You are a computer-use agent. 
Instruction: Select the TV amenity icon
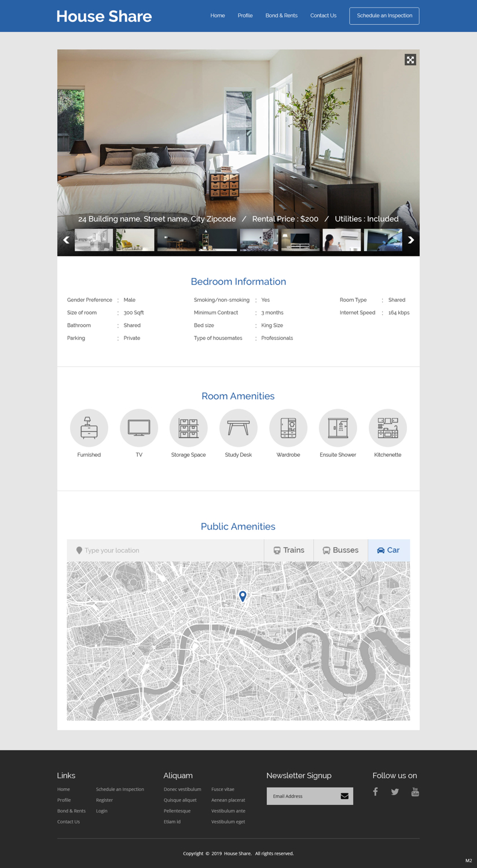139,428
